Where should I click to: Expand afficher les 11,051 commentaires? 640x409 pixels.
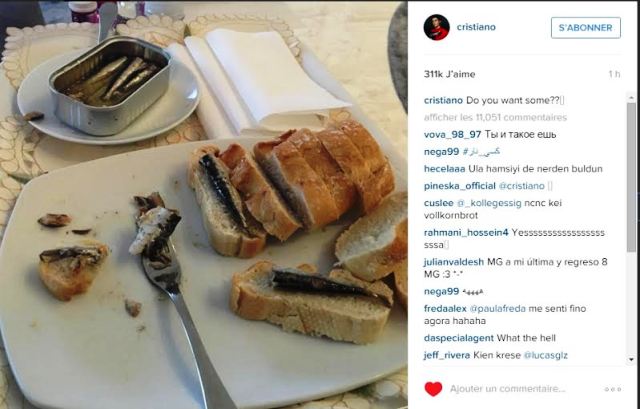[x=495, y=118]
